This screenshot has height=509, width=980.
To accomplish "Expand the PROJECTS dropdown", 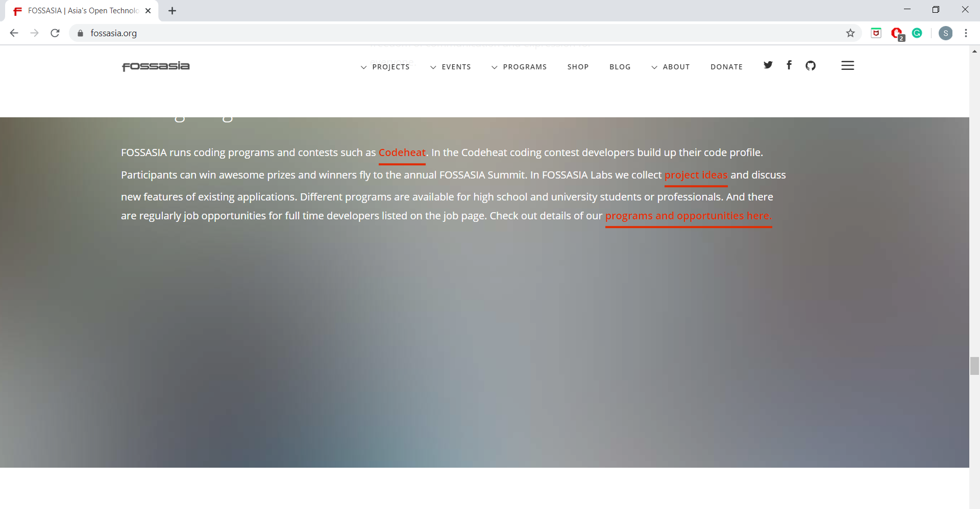I will click(391, 67).
